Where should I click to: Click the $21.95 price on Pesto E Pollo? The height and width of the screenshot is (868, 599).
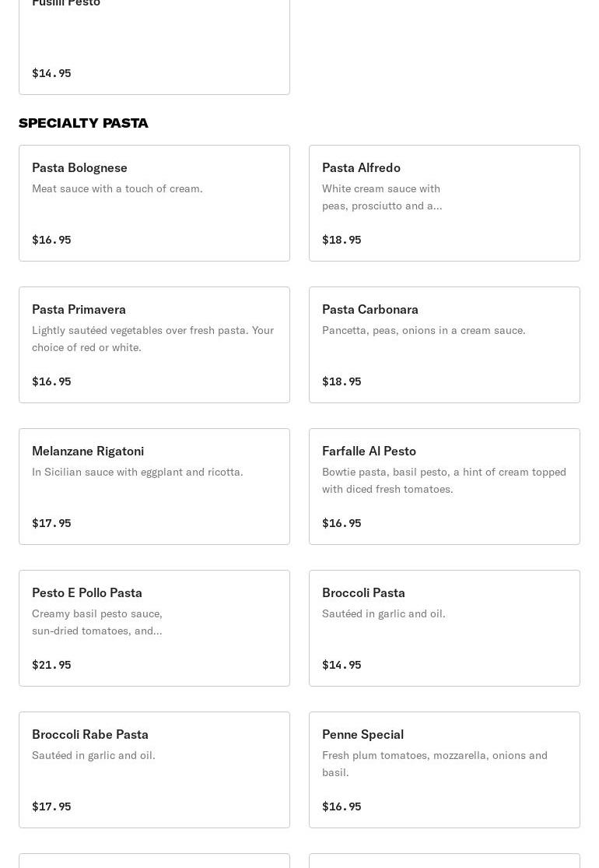(x=51, y=665)
